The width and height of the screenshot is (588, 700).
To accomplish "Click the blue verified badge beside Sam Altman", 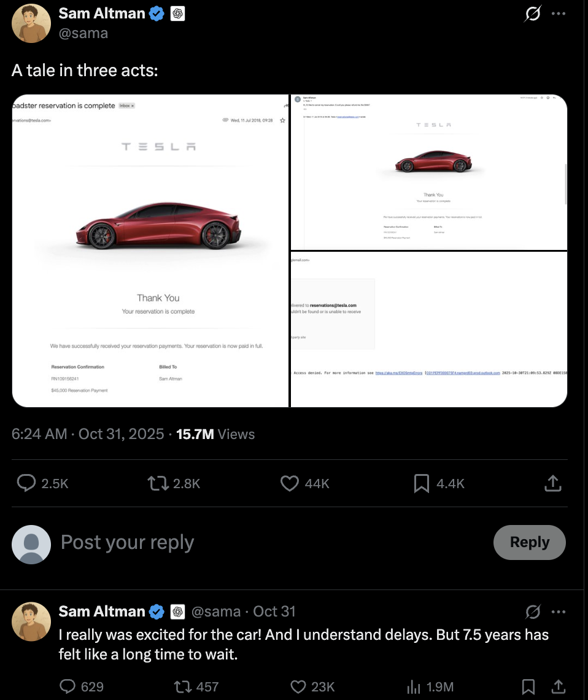I will tap(157, 14).
